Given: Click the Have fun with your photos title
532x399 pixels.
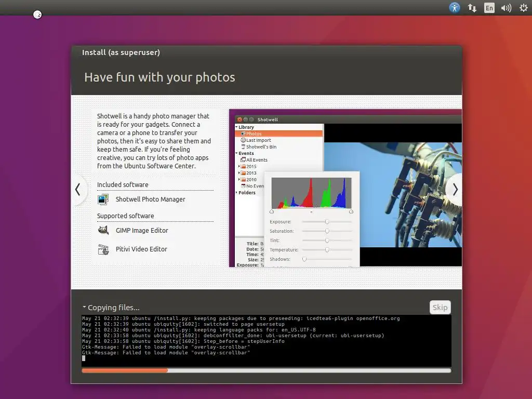Looking at the screenshot, I should [x=159, y=77].
